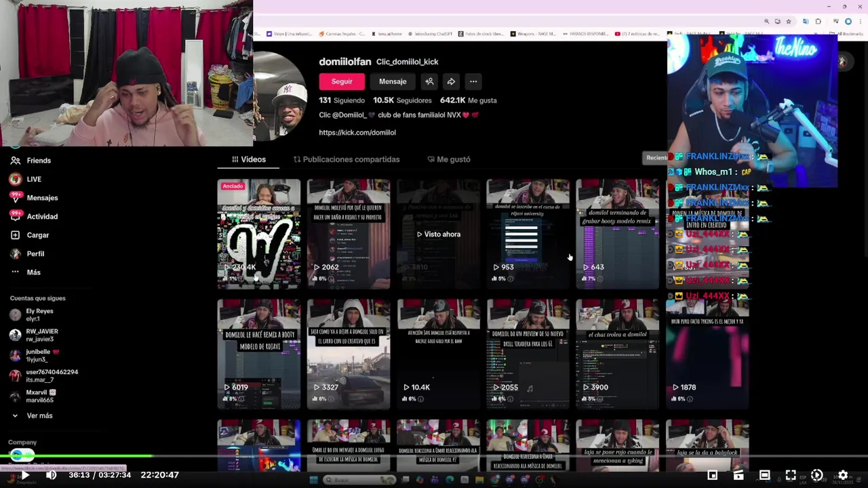Open the video with 953 views
The height and width of the screenshot is (488, 868).
528,234
